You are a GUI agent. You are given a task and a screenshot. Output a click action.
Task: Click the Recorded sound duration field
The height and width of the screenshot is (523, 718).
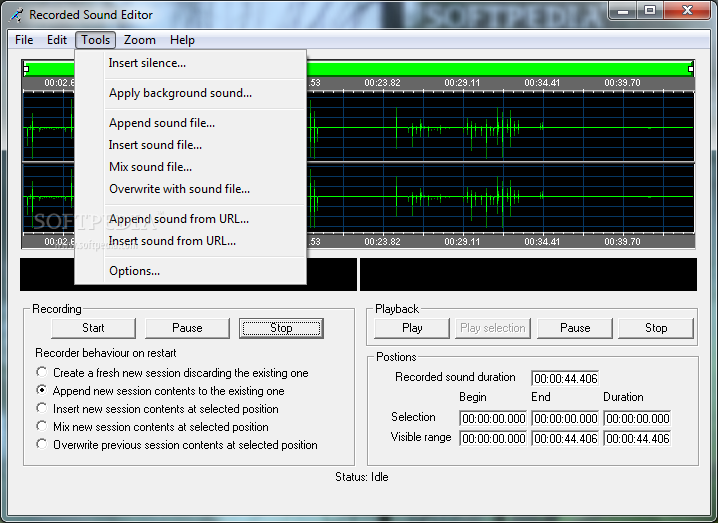point(566,379)
